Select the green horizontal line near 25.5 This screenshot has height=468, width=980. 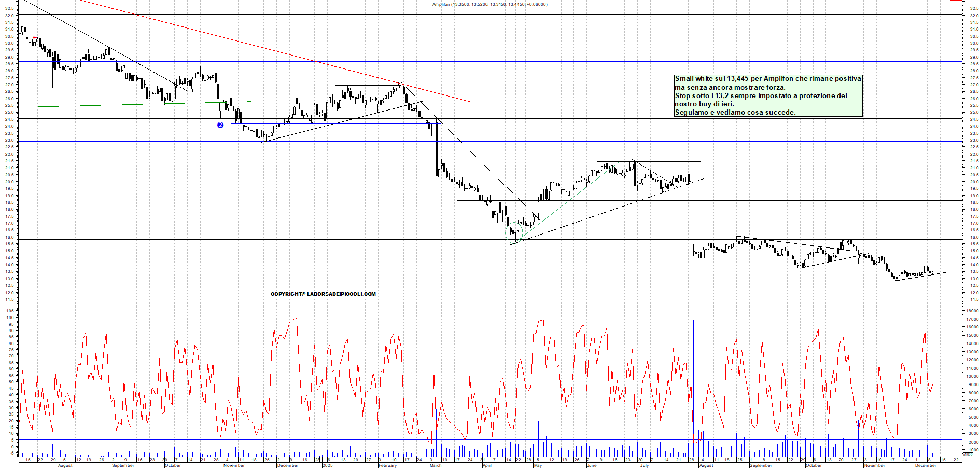pos(130,104)
